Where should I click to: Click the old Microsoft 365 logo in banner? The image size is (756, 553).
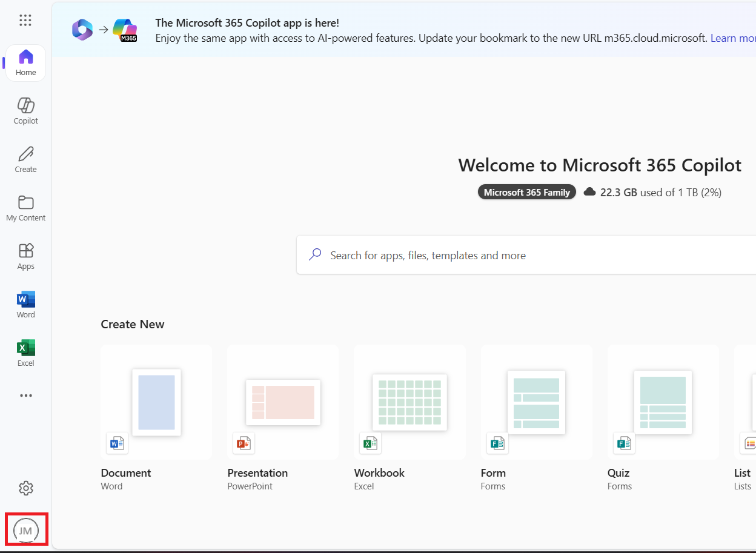pos(82,29)
